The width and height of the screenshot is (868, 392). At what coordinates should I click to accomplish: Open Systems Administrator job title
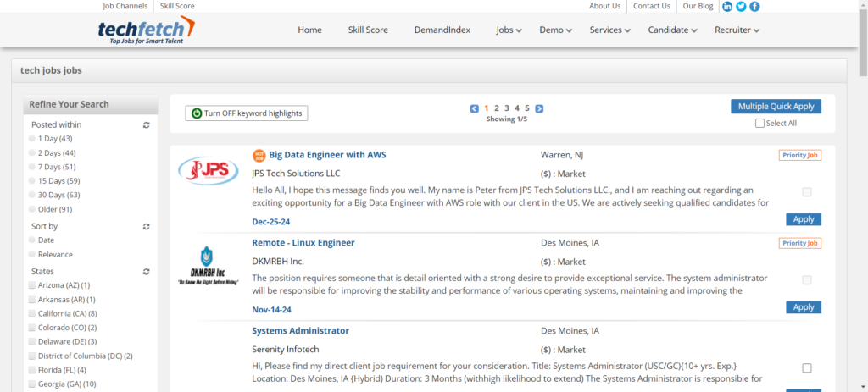pyautogui.click(x=301, y=331)
